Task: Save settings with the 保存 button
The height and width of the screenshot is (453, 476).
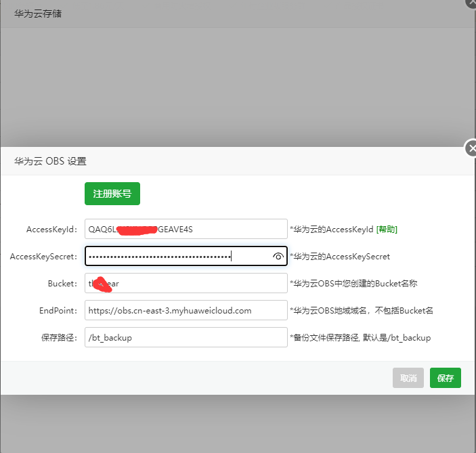Action: click(445, 378)
